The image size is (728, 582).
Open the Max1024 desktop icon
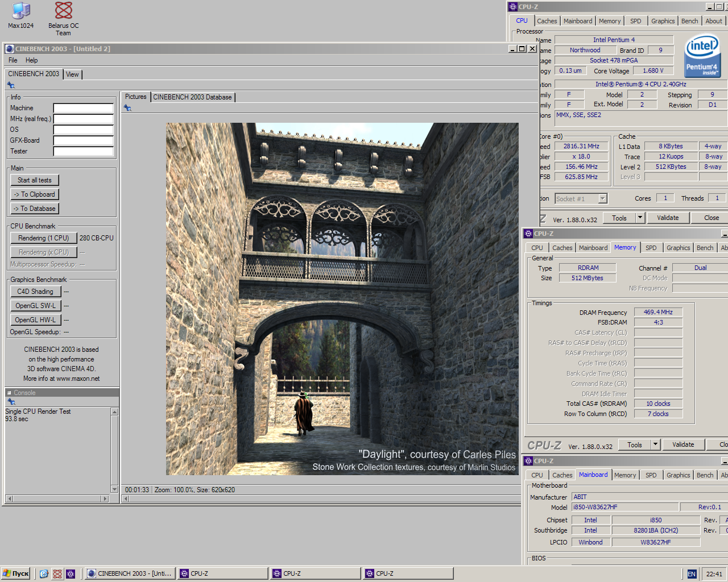coord(21,15)
